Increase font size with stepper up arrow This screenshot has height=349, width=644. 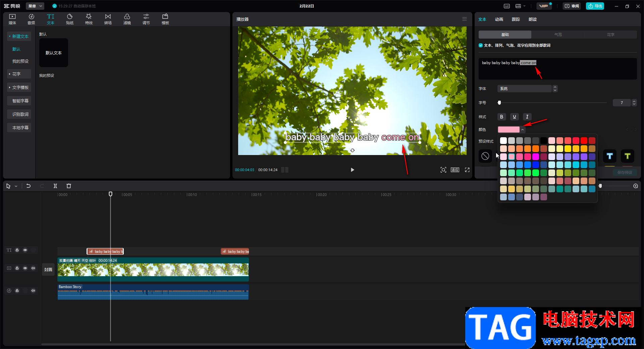634,101
